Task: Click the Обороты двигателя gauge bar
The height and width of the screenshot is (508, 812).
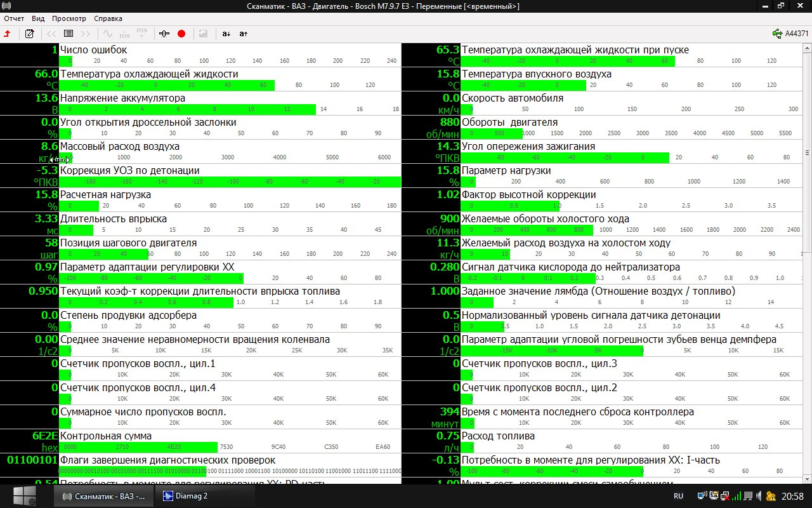Action: (631, 133)
